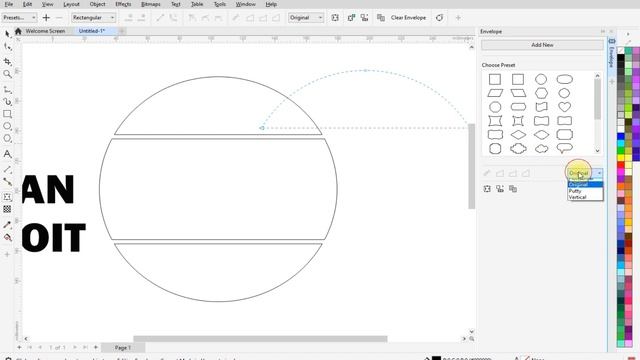The height and width of the screenshot is (360, 640).
Task: Click Convert to Curves icon
Action: [439, 18]
